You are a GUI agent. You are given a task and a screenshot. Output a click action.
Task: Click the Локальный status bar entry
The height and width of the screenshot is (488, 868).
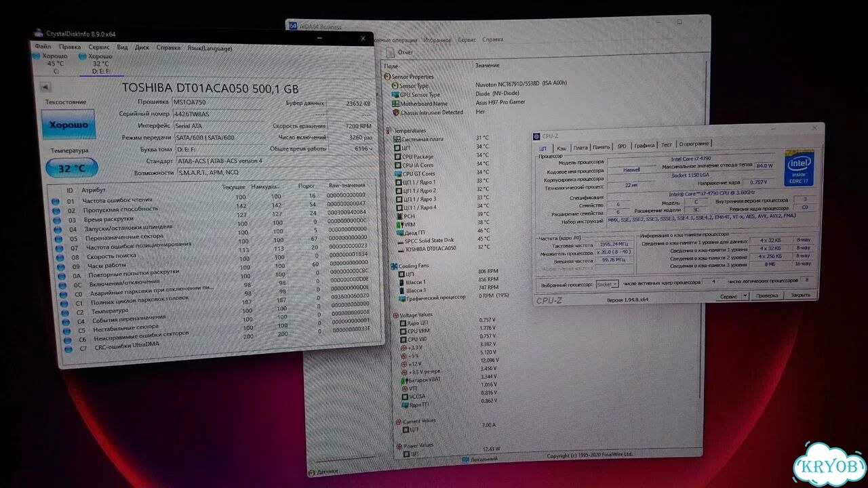point(481,460)
